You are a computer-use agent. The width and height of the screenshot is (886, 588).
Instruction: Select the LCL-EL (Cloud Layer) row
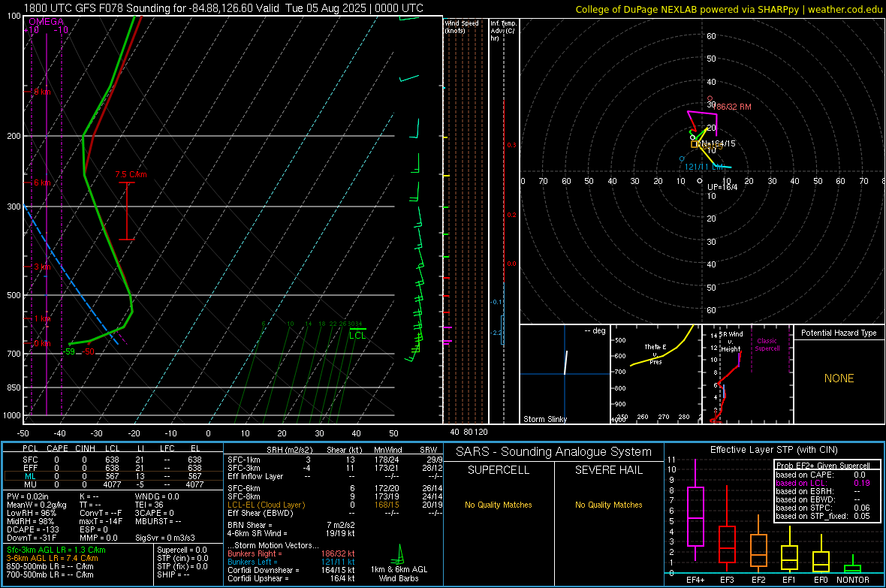click(x=335, y=505)
